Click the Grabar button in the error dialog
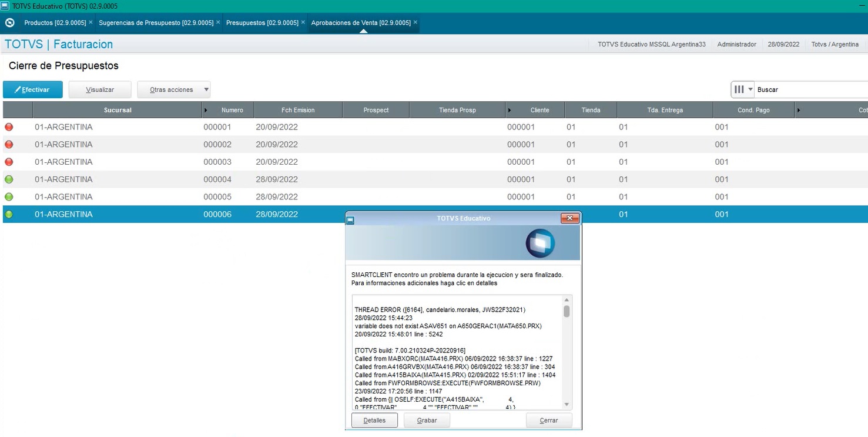Screen dimensions: 868x437 coord(427,421)
